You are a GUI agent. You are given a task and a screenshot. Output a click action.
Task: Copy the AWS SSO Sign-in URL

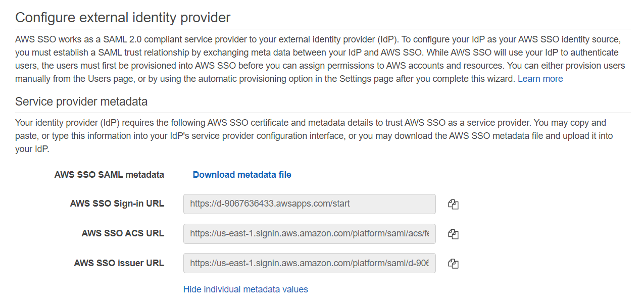(x=453, y=204)
